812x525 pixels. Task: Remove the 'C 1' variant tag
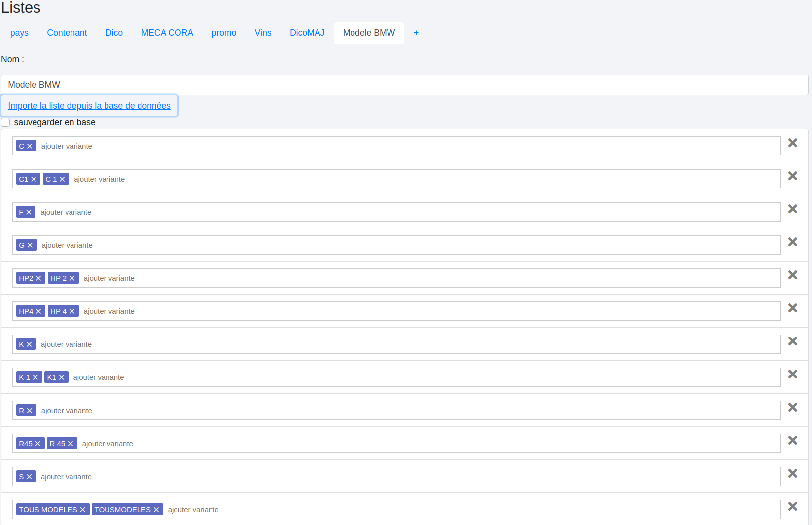pos(62,179)
